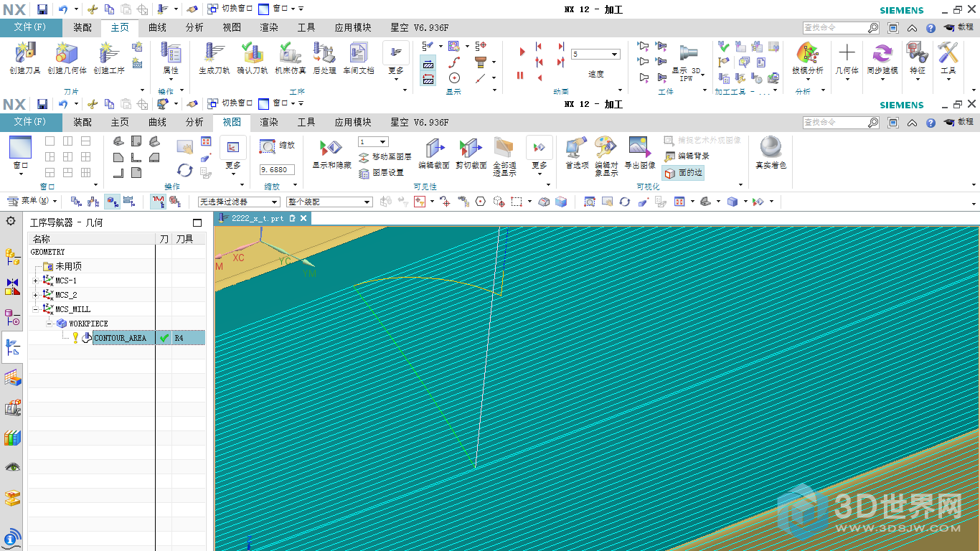Viewport: 980px width, 551px height.
Task: Click the 刀具 column header
Action: (x=188, y=238)
